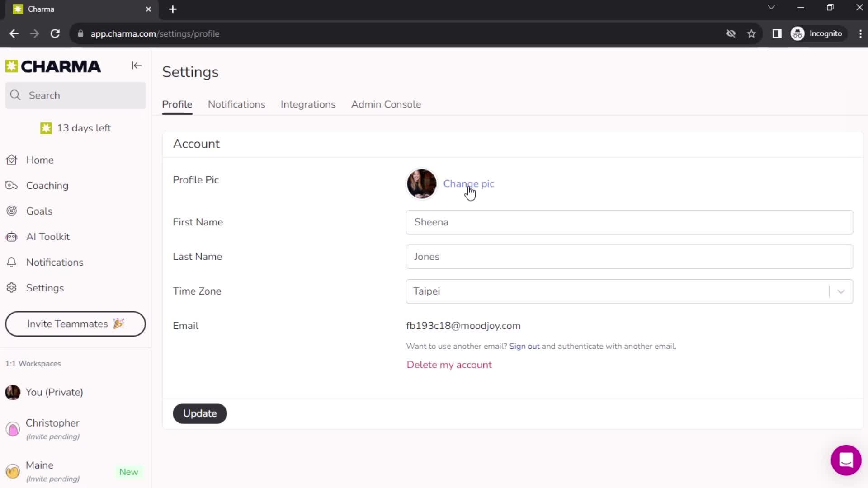Open Home from the sidebar
The width and height of the screenshot is (868, 488).
click(x=40, y=160)
